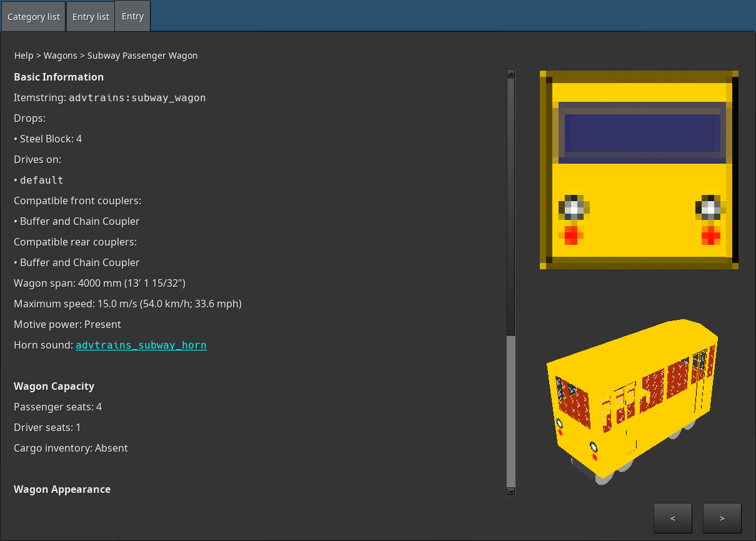Go to previous entry with < button

[x=672, y=518]
